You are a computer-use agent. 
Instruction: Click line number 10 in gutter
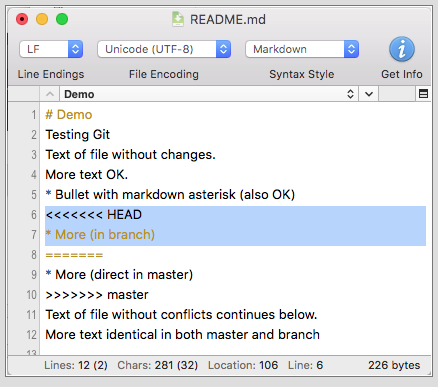31,295
